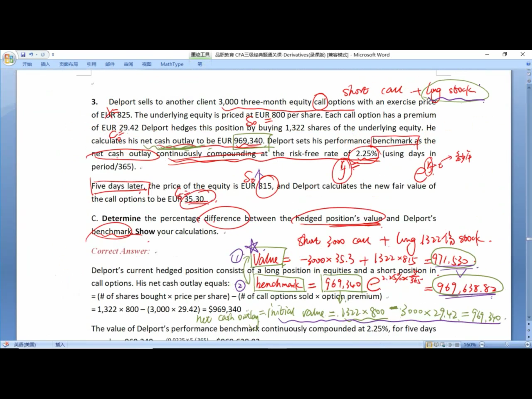Customize the Quick Access Toolbar dropdown
Image resolution: width=532 pixels, height=399 pixels.
(53, 55)
